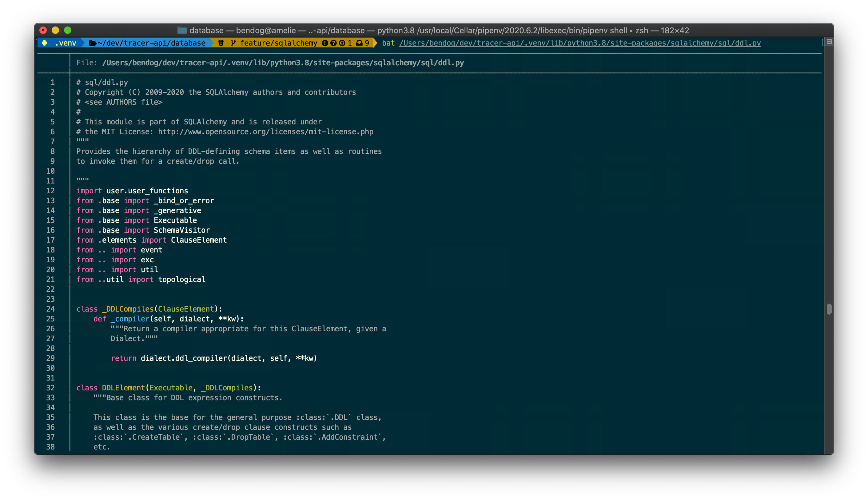
Task: Select the database window title text
Action: coord(205,30)
